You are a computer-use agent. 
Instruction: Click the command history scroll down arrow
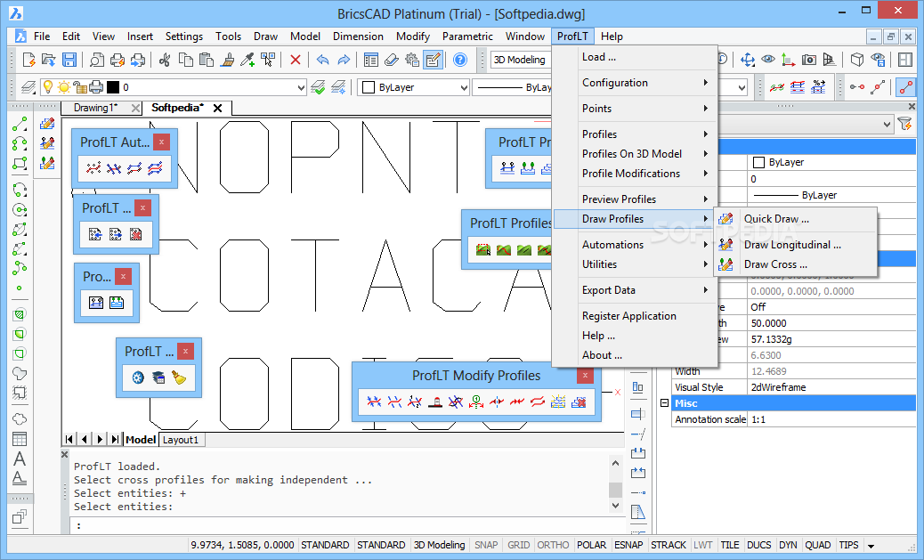(615, 505)
